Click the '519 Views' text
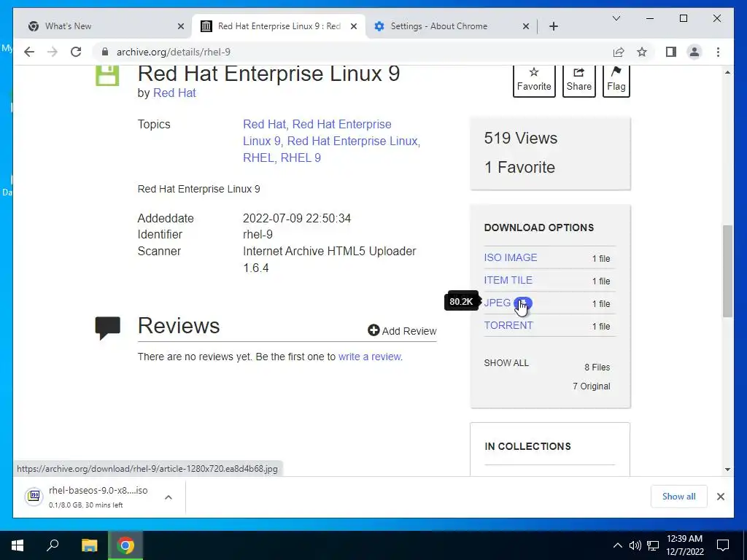 point(521,138)
